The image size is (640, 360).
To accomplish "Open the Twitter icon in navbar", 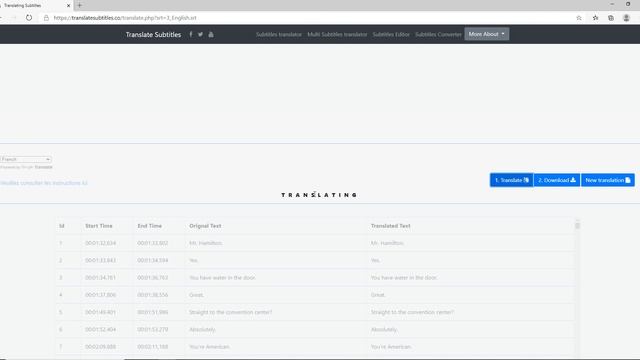I will pos(200,34).
